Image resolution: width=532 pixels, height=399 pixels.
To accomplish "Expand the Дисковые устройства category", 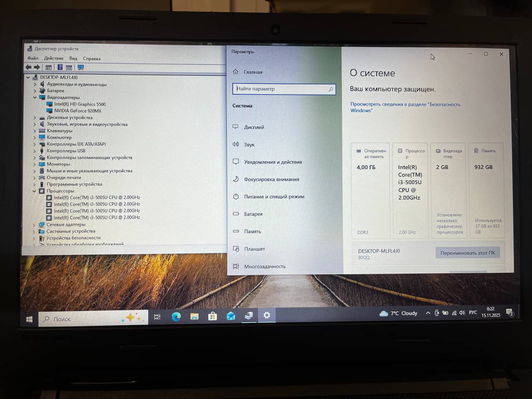I will 35,118.
